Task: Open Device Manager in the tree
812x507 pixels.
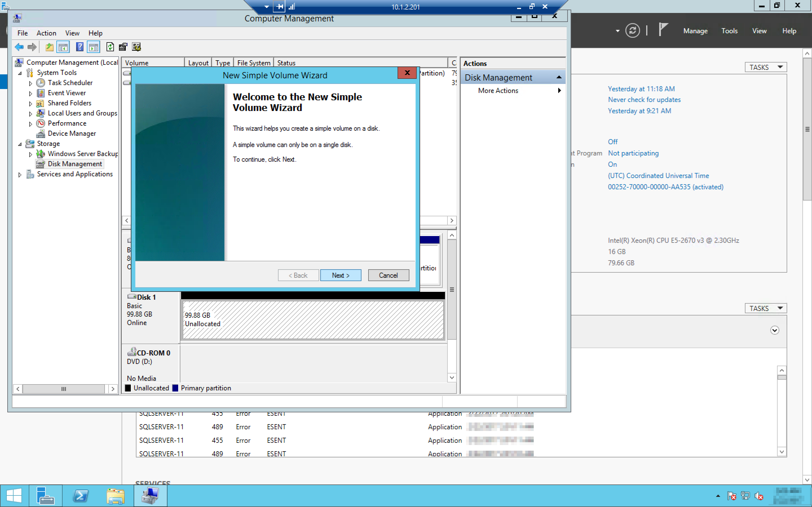Action: [71, 134]
